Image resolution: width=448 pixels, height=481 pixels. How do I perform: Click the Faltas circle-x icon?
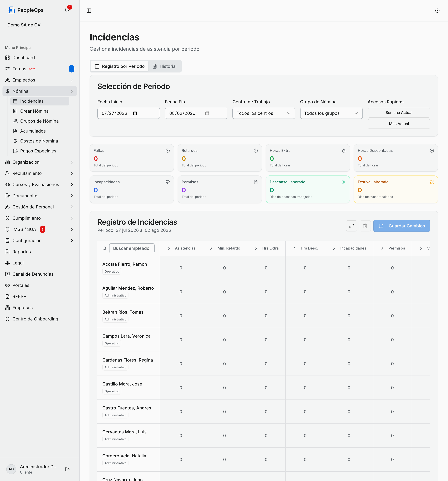pyautogui.click(x=168, y=150)
